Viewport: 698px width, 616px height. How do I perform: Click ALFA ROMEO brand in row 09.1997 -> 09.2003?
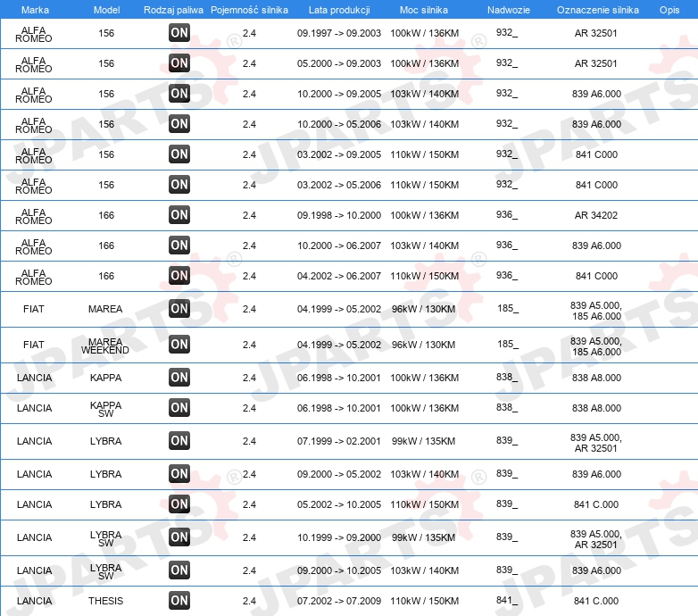34,34
